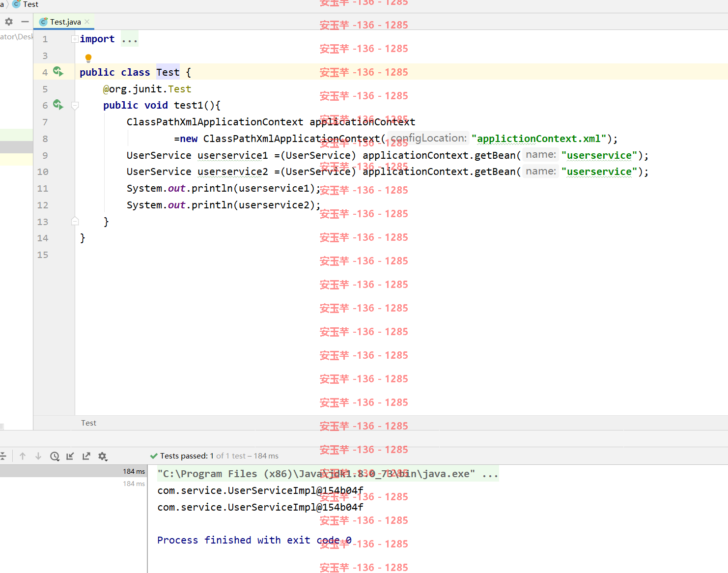Image resolution: width=728 pixels, height=573 pixels.
Task: Click second UserServiceImpl@154b04f output line
Action: 260,507
